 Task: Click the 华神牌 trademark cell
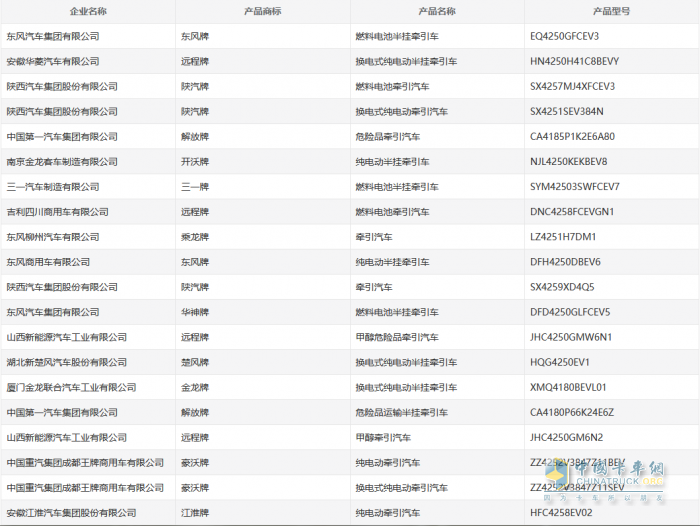tap(195, 312)
